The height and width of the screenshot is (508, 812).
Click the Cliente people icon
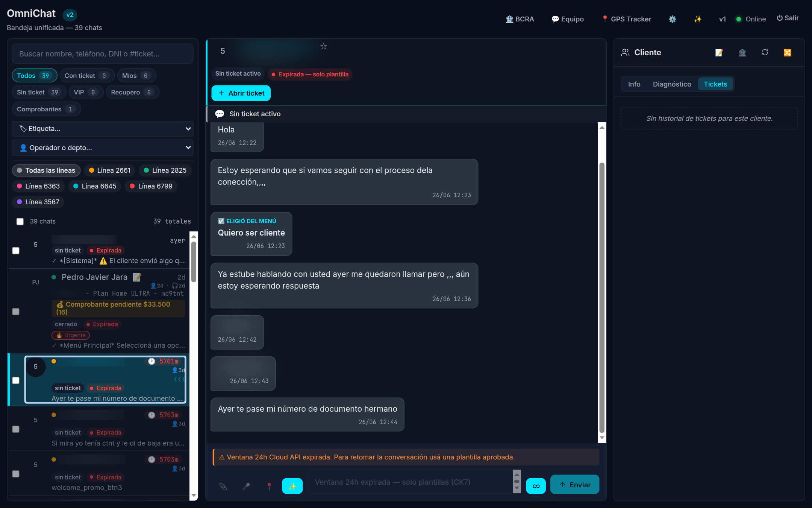625,53
